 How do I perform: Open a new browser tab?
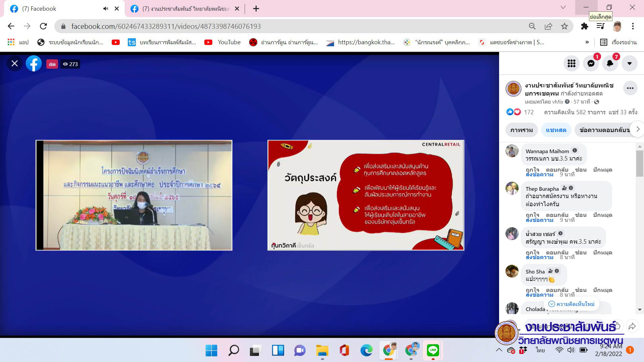256,9
